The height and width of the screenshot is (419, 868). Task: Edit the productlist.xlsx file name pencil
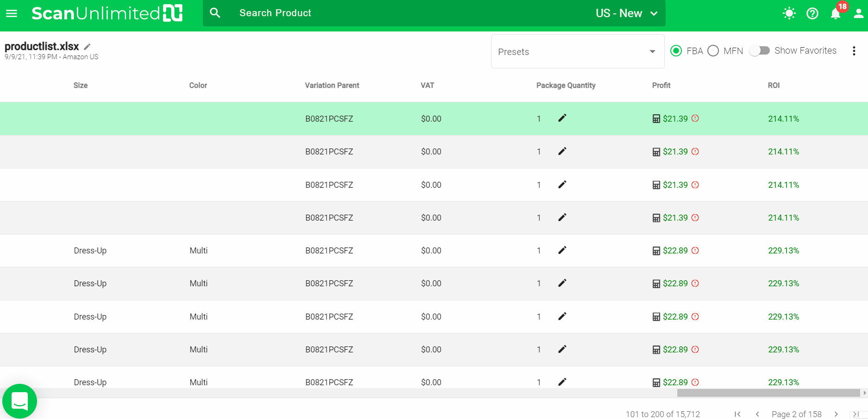(x=87, y=47)
